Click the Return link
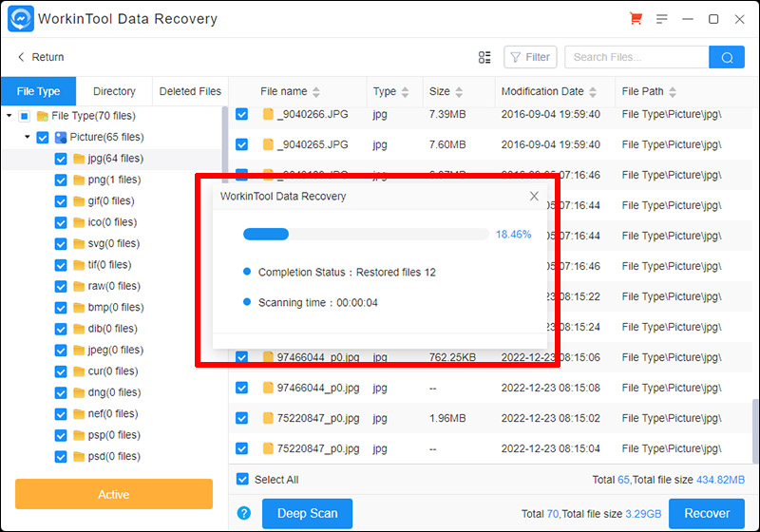 (47, 57)
